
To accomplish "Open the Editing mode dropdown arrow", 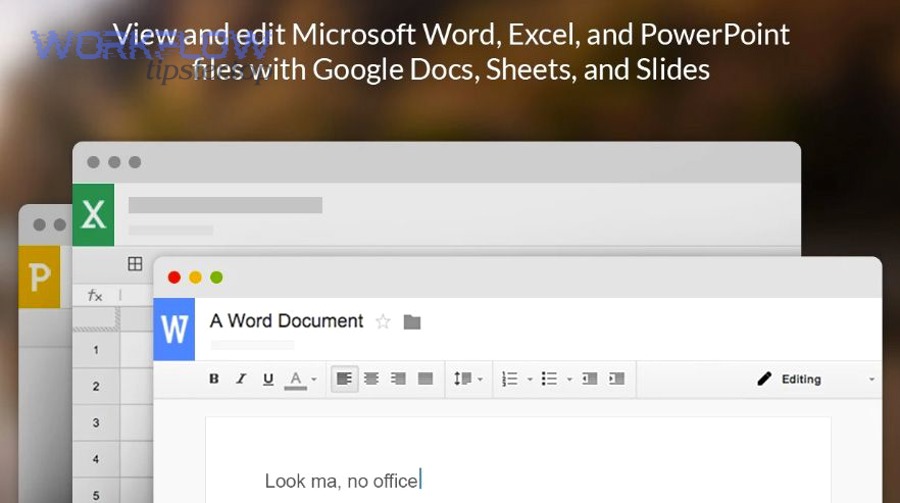I will tap(871, 380).
